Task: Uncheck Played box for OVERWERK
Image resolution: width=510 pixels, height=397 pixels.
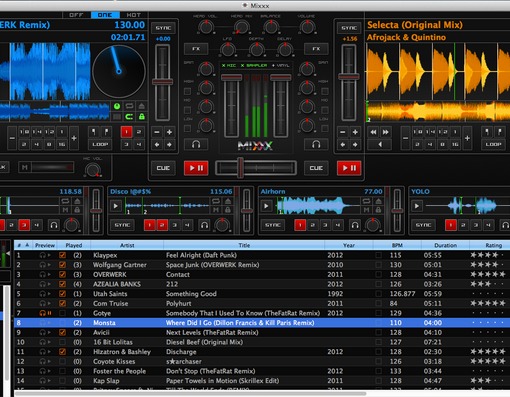Action: pos(62,275)
